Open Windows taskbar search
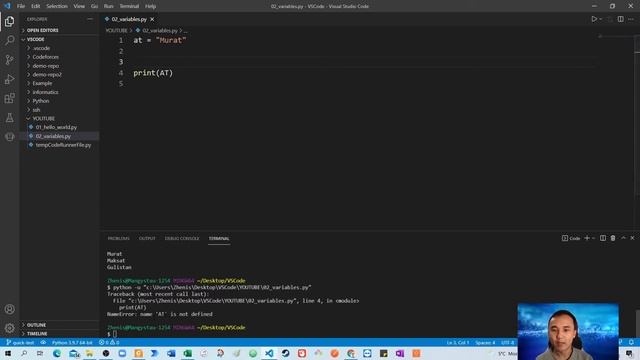 pos(24,353)
